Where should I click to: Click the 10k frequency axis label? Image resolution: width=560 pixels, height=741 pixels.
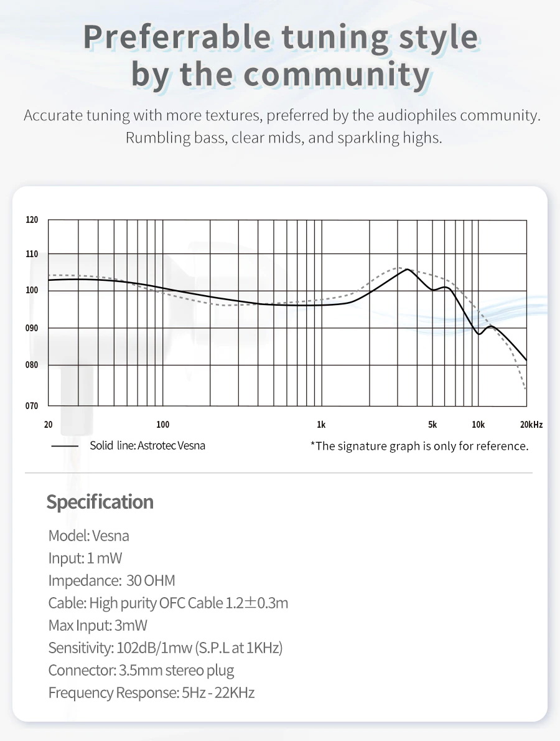(x=478, y=425)
